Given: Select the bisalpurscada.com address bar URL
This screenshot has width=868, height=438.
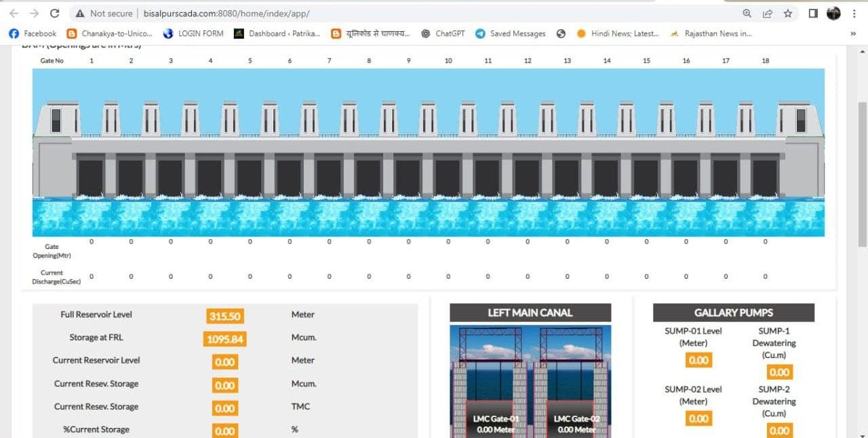Looking at the screenshot, I should coord(226,14).
